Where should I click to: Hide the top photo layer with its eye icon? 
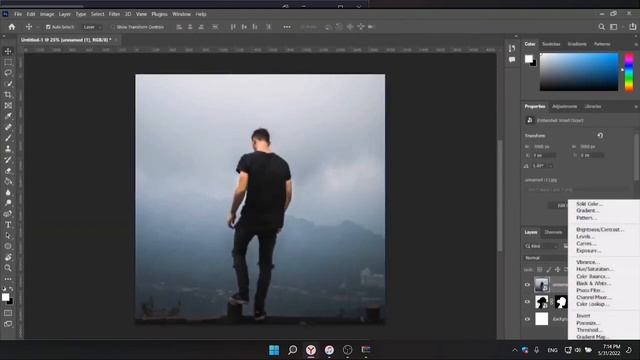click(x=527, y=284)
